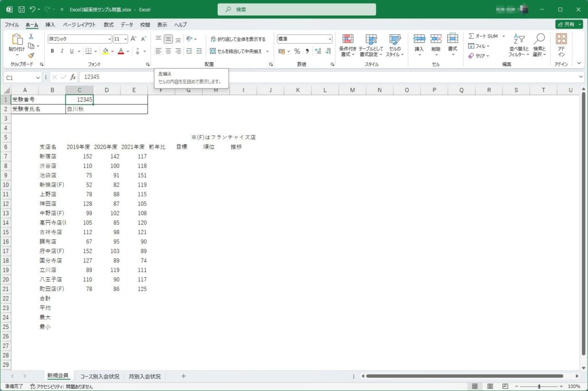Add a new sheet with plus button

(x=184, y=376)
